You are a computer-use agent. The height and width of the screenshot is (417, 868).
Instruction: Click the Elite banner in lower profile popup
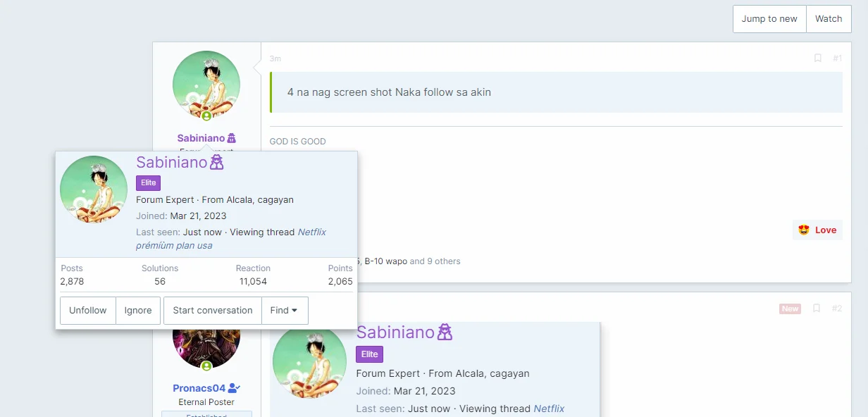pyautogui.click(x=369, y=354)
